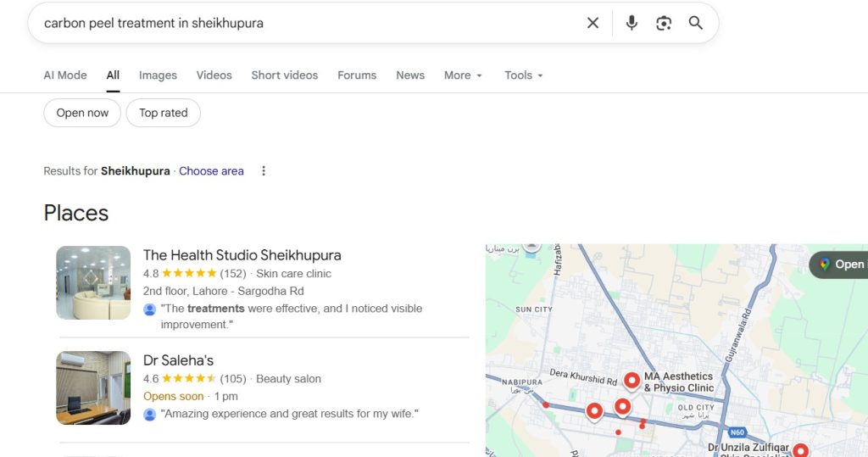
Task: Start voice search with microphone icon
Action: 632,23
